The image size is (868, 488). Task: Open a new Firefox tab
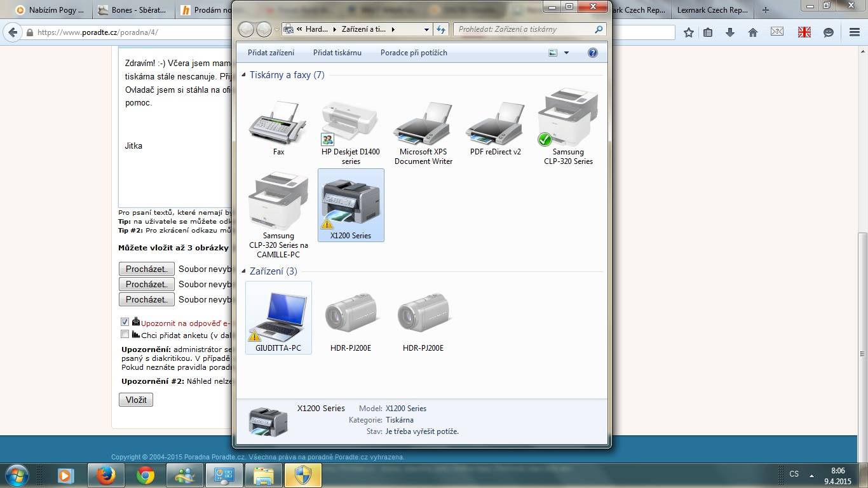coord(766,10)
